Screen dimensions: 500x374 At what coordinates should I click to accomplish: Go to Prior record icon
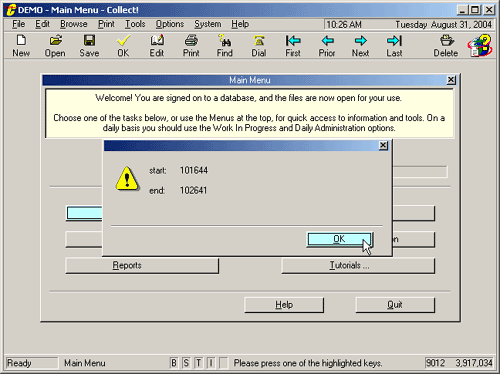(x=327, y=41)
